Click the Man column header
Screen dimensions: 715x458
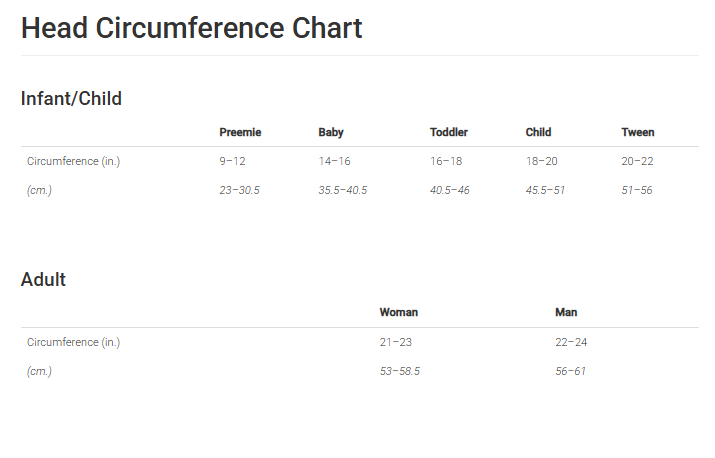click(x=566, y=312)
